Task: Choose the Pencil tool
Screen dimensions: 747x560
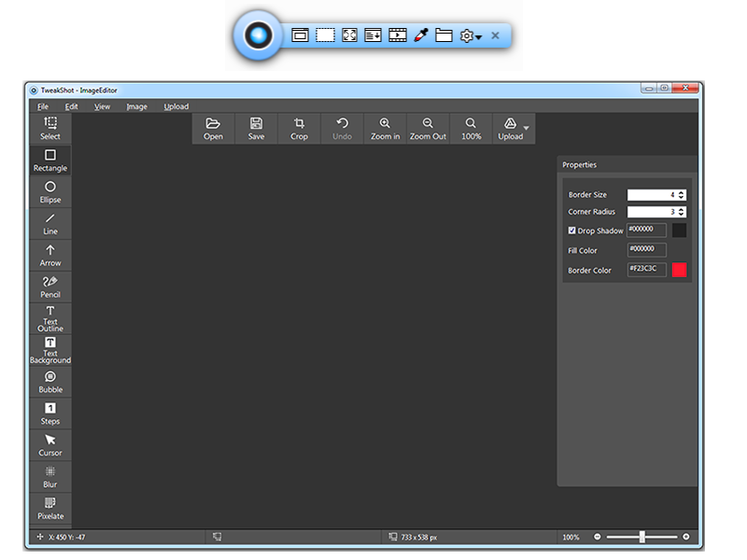Action: (50, 287)
